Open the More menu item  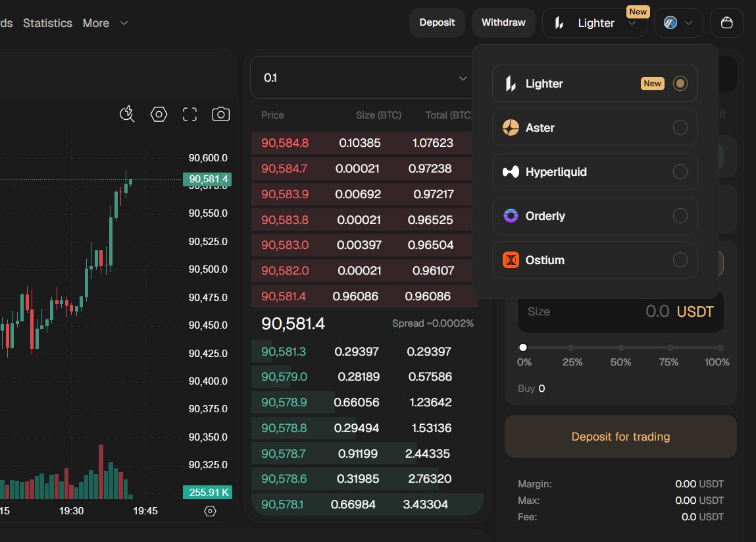click(96, 23)
